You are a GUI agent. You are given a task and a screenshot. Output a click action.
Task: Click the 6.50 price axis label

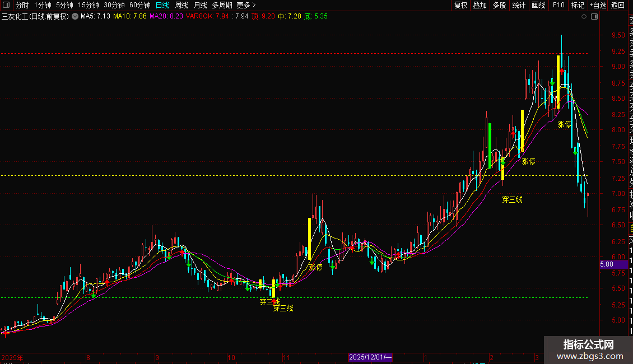tap(618, 225)
